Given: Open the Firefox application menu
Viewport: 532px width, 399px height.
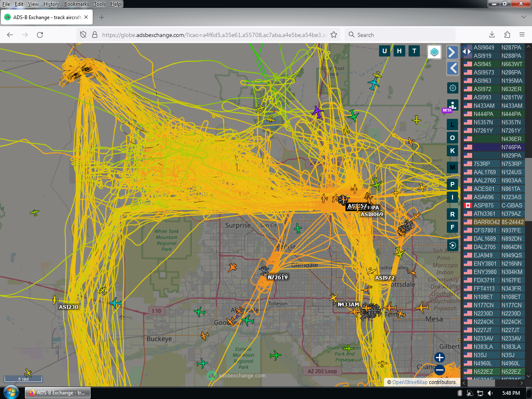Looking at the screenshot, I should click(522, 35).
